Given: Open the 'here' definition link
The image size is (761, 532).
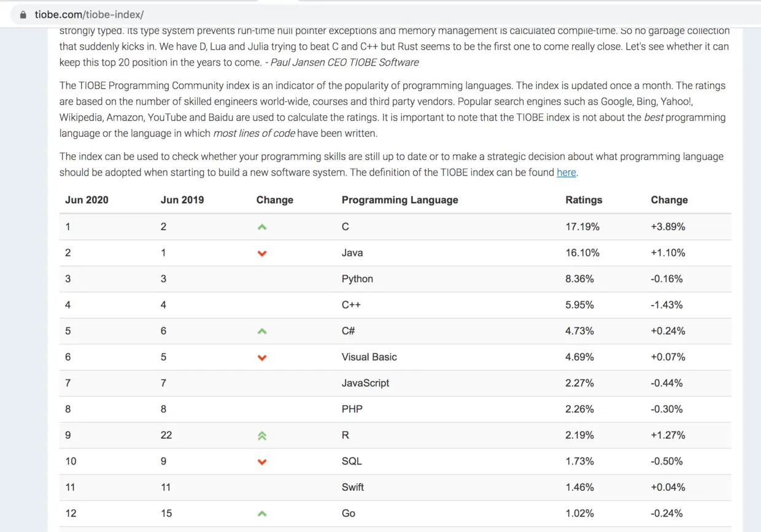Looking at the screenshot, I should click(566, 172).
